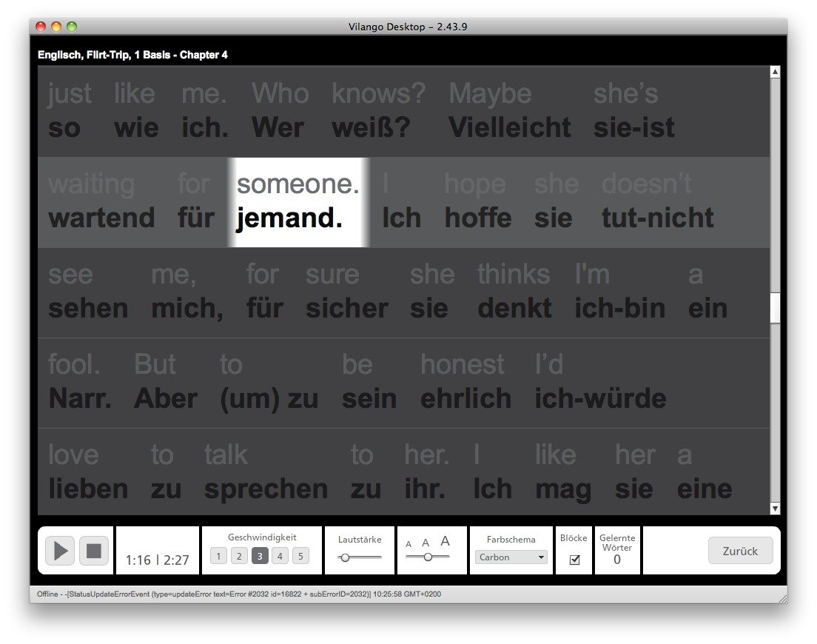
Task: Click the green zoom window button
Action: tap(72, 27)
